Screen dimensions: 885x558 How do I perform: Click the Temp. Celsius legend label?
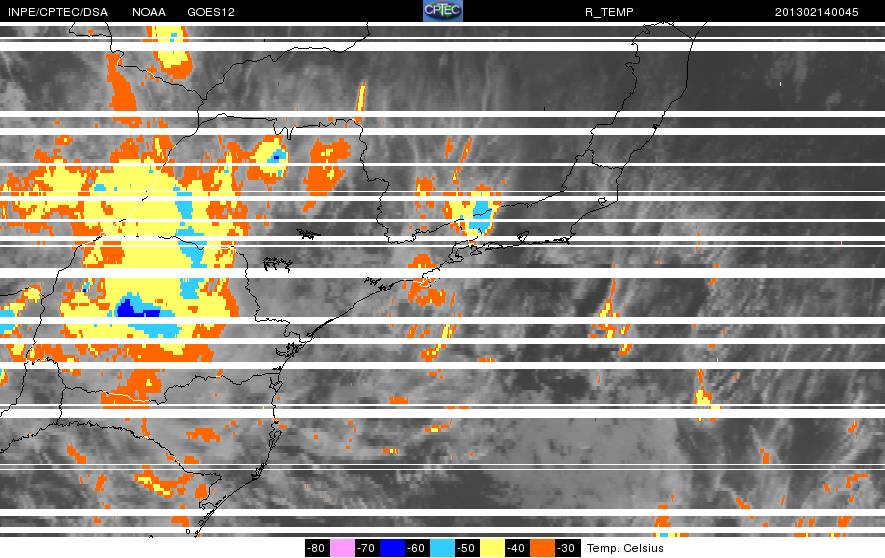[x=625, y=548]
